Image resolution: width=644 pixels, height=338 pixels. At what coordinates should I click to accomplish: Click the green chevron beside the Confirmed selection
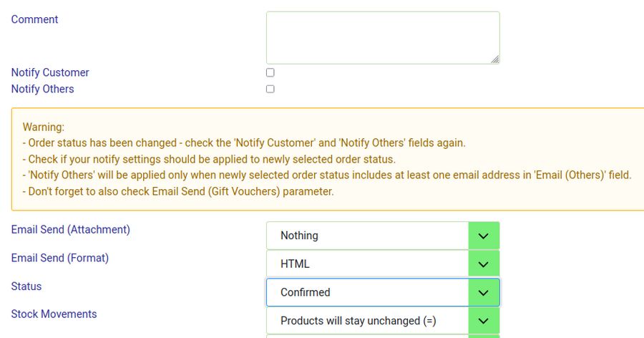pyautogui.click(x=484, y=292)
